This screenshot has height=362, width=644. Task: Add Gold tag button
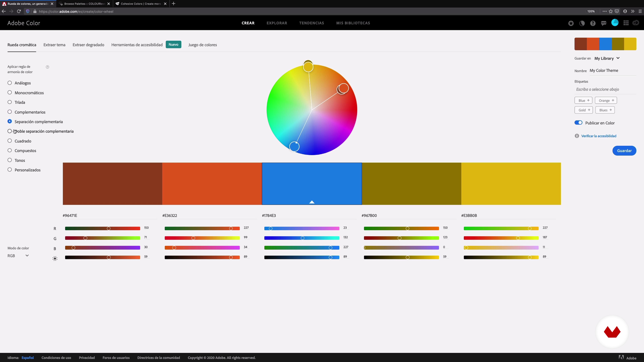[x=583, y=110]
